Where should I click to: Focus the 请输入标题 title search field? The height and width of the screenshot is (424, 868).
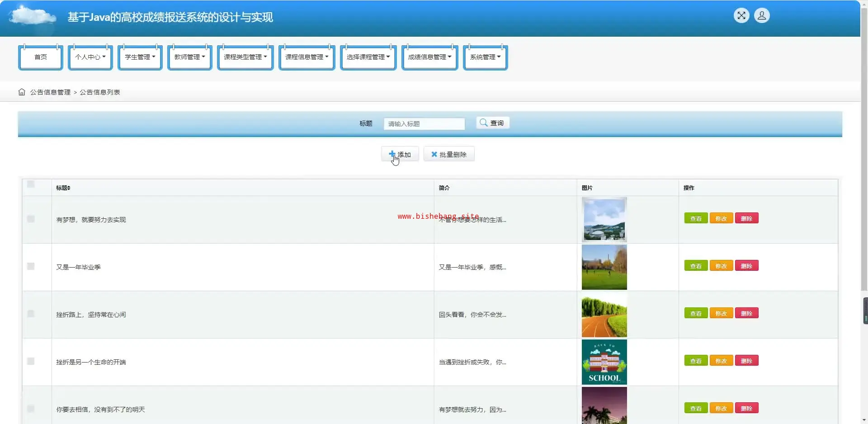point(424,124)
